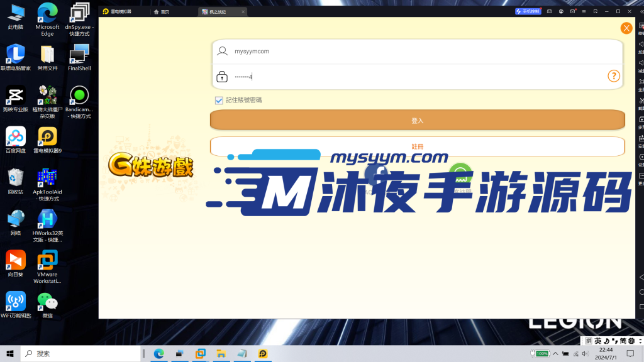
Task: Launch 微信 WeChat from the desktop
Action: (47, 302)
